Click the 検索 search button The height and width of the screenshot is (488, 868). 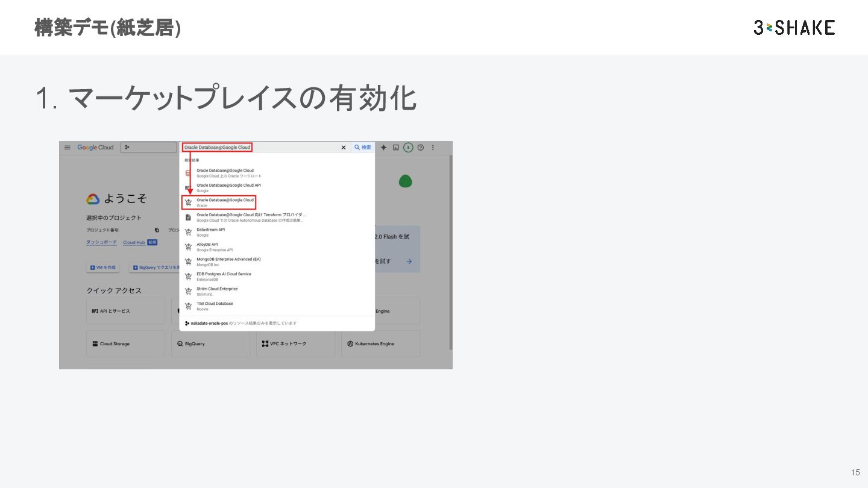pos(363,148)
